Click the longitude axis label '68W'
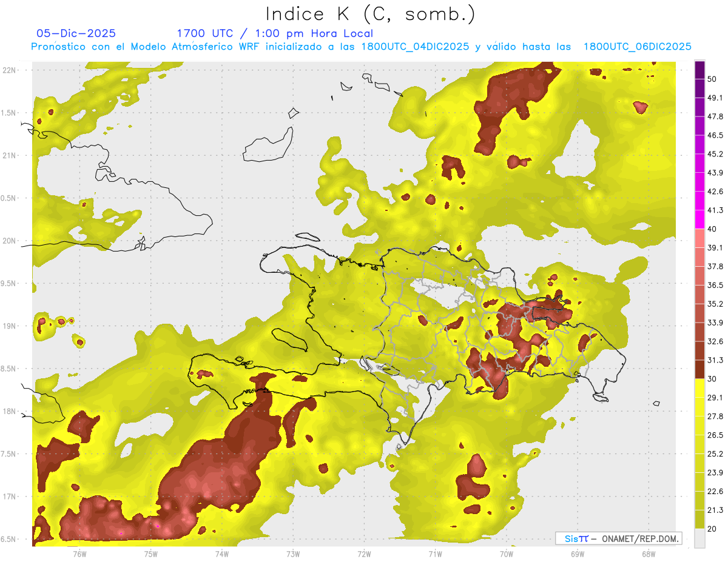This screenshot has width=728, height=562. tap(649, 554)
